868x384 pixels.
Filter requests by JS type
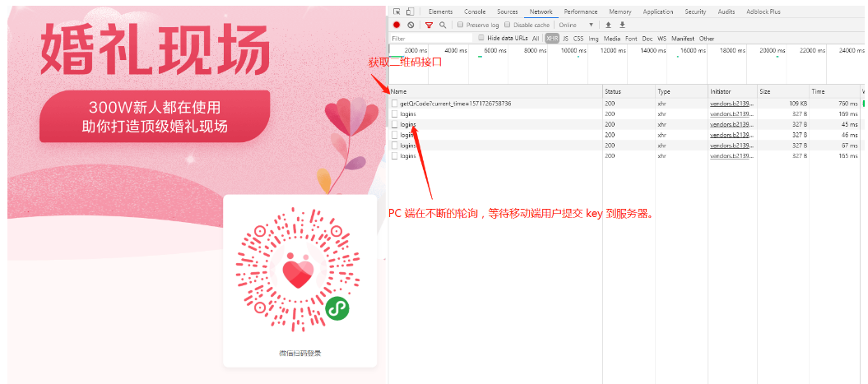tap(565, 39)
